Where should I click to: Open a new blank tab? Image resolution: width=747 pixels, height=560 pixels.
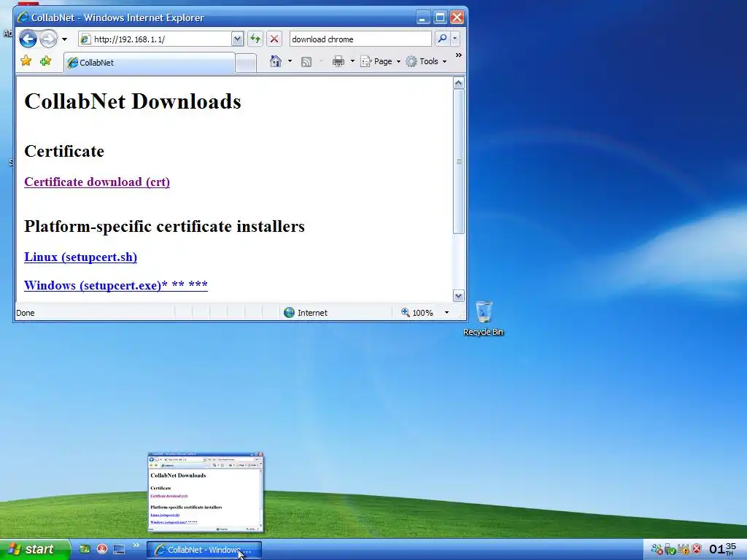(246, 63)
